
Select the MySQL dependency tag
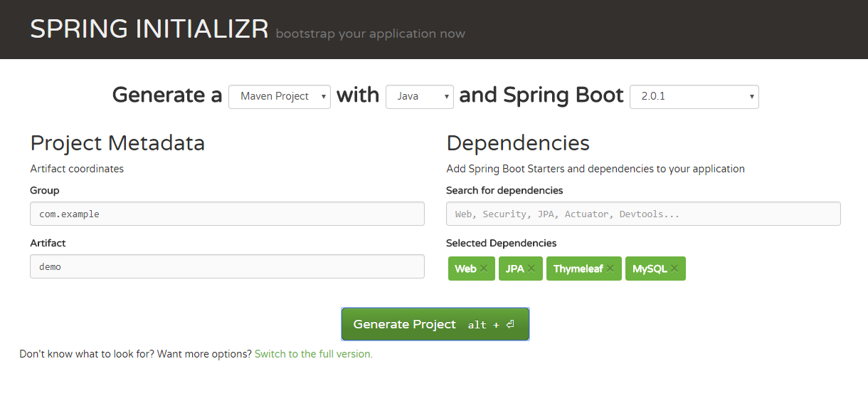[x=655, y=269]
